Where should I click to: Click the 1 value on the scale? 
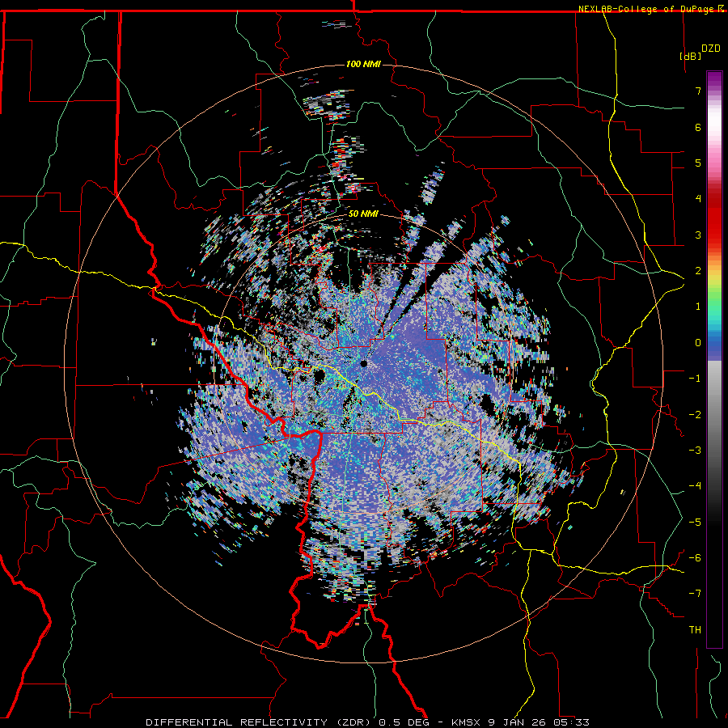click(x=698, y=307)
